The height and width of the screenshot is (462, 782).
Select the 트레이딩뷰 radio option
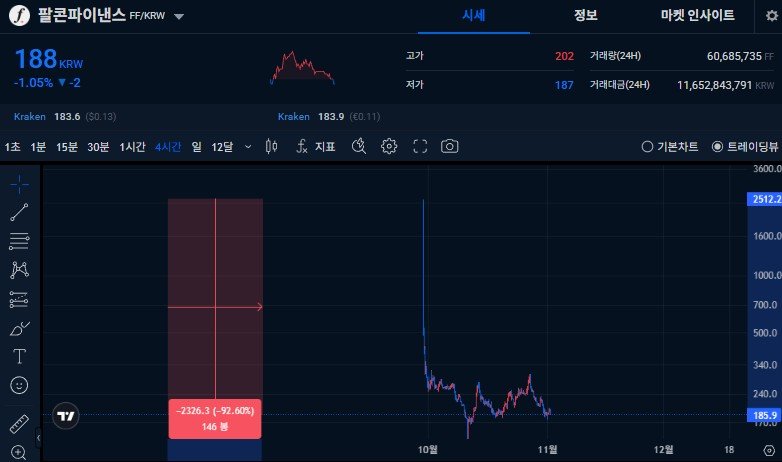[742, 147]
